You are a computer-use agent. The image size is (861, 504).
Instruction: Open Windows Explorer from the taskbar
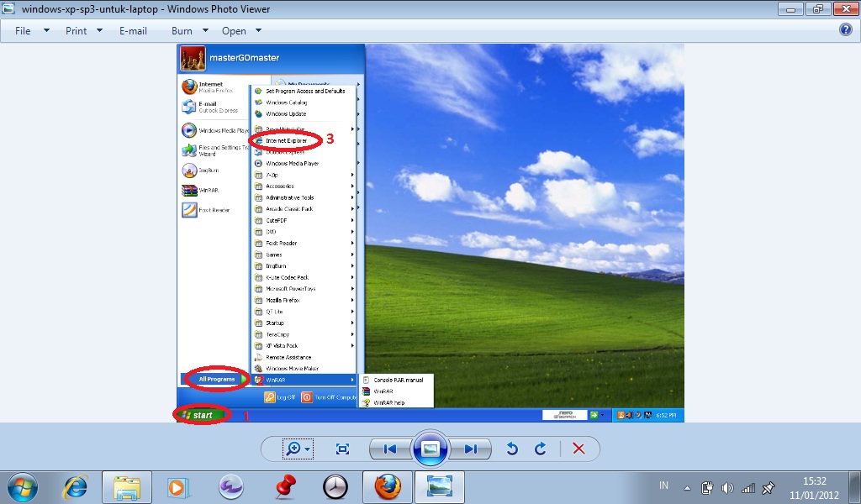[x=126, y=486]
